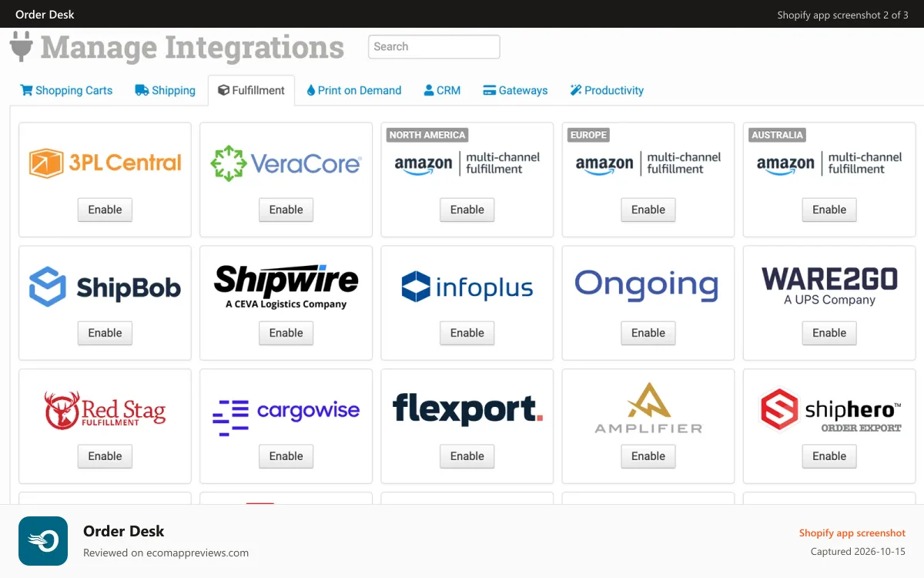Enable the Ongoing integration

[x=648, y=333]
